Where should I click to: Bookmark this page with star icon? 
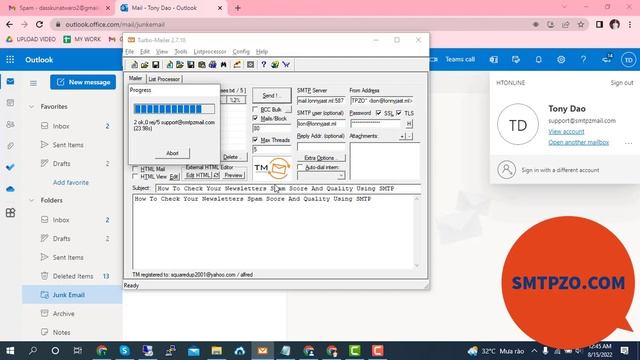pos(581,24)
